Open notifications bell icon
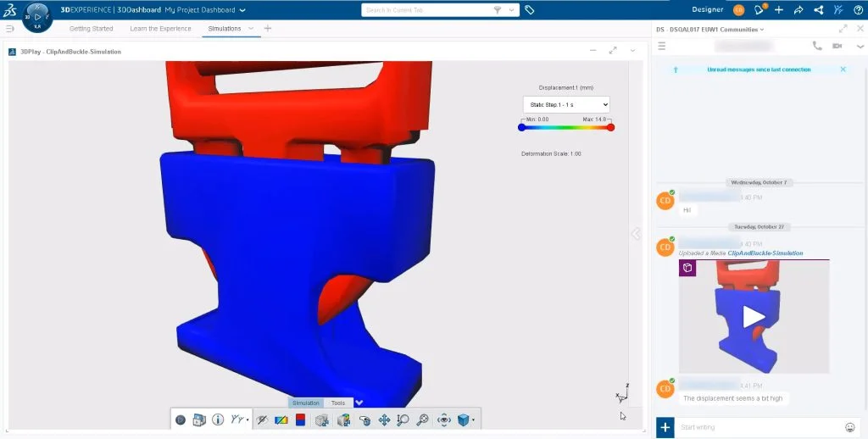868x439 pixels. tap(759, 10)
